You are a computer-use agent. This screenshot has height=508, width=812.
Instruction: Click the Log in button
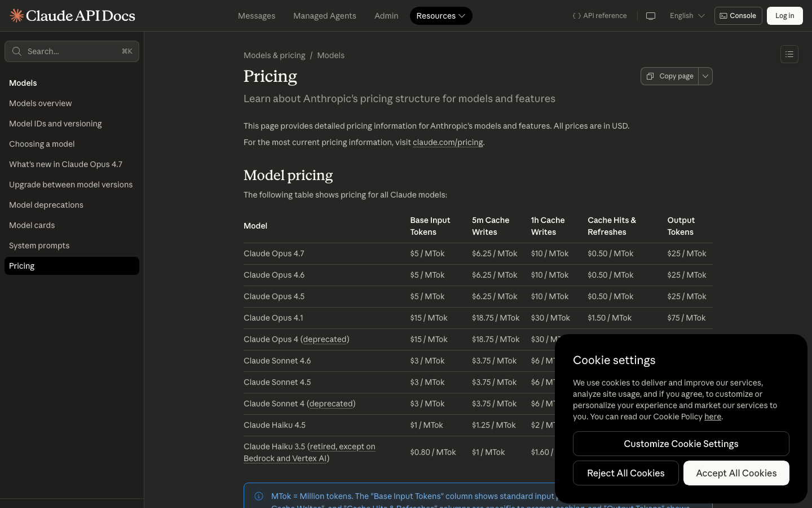coord(784,16)
